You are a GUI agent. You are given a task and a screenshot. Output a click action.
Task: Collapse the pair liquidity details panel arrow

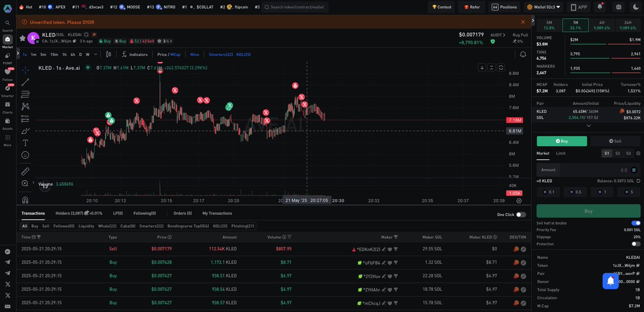(588, 125)
